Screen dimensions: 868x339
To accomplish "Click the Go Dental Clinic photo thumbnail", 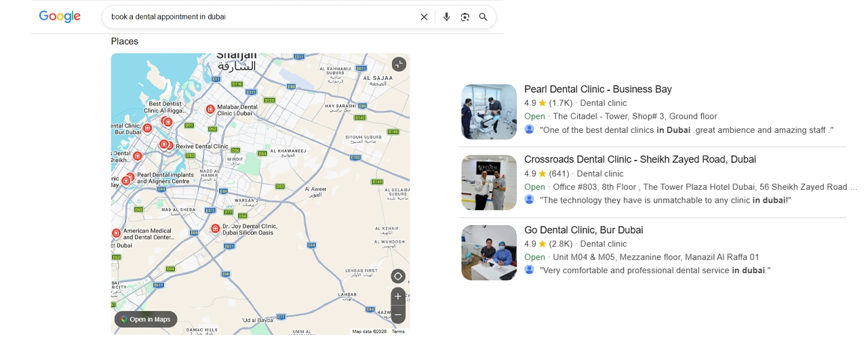I will (x=489, y=253).
